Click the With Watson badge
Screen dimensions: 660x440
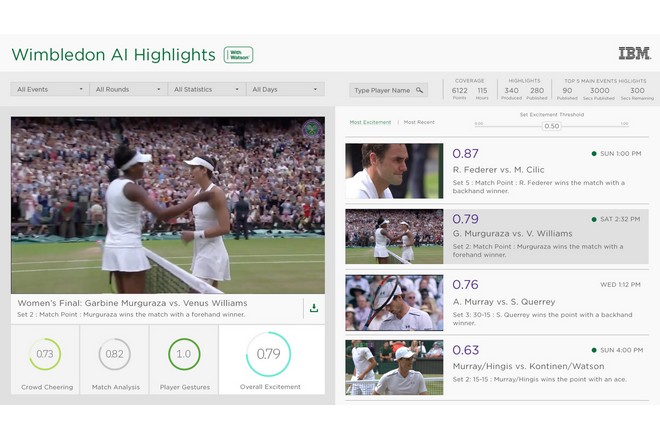[238, 55]
